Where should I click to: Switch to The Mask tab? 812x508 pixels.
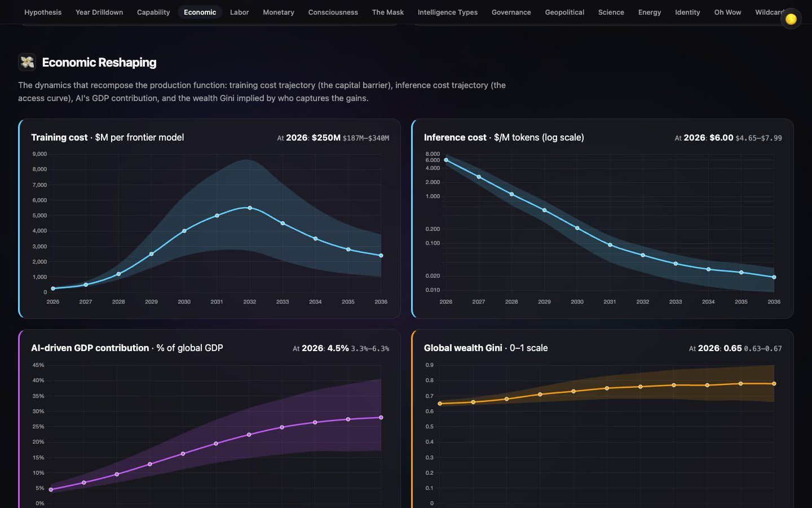coord(388,12)
